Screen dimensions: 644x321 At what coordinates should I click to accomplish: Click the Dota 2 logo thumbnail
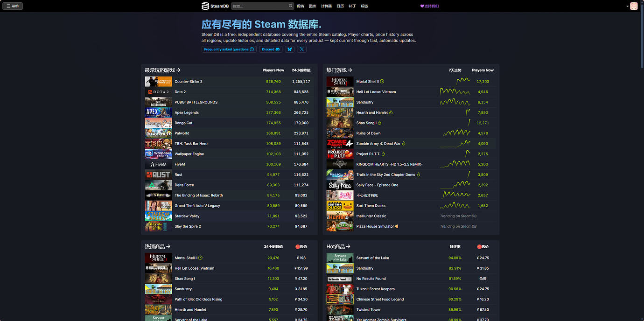pyautogui.click(x=158, y=92)
